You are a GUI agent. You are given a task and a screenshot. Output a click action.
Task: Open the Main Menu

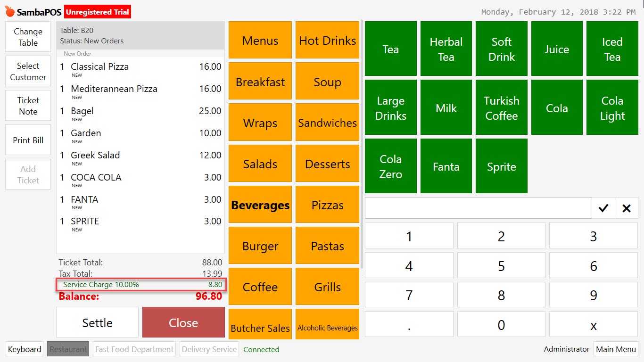coord(616,349)
